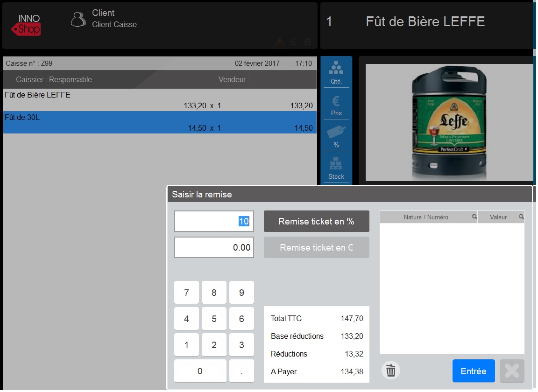Image resolution: width=538 pixels, height=392 pixels.
Task: Tap keypad digit 7
Action: point(186,293)
